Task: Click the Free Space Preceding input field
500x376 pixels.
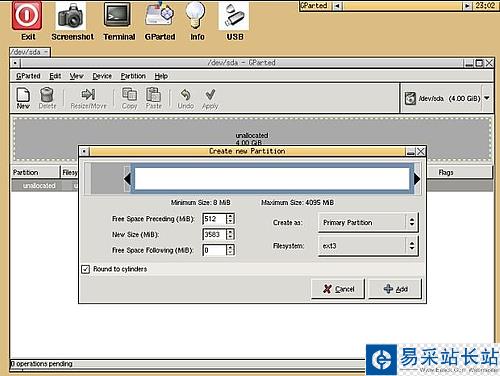Action: pos(214,219)
